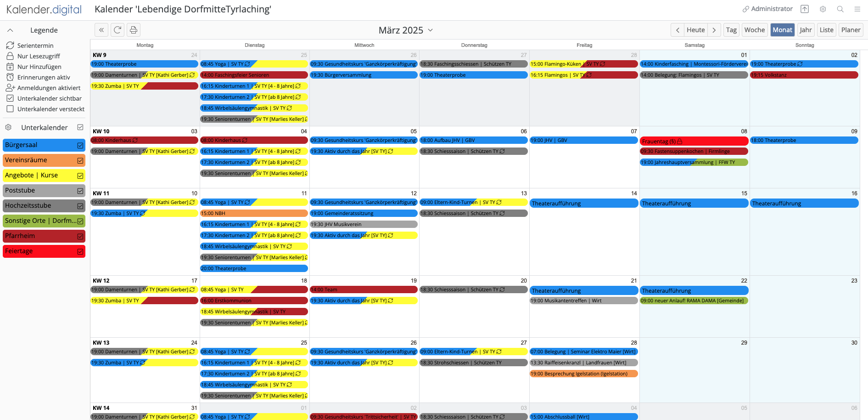The image size is (868, 420).
Task: Click the calendar refresh icon
Action: point(118,30)
